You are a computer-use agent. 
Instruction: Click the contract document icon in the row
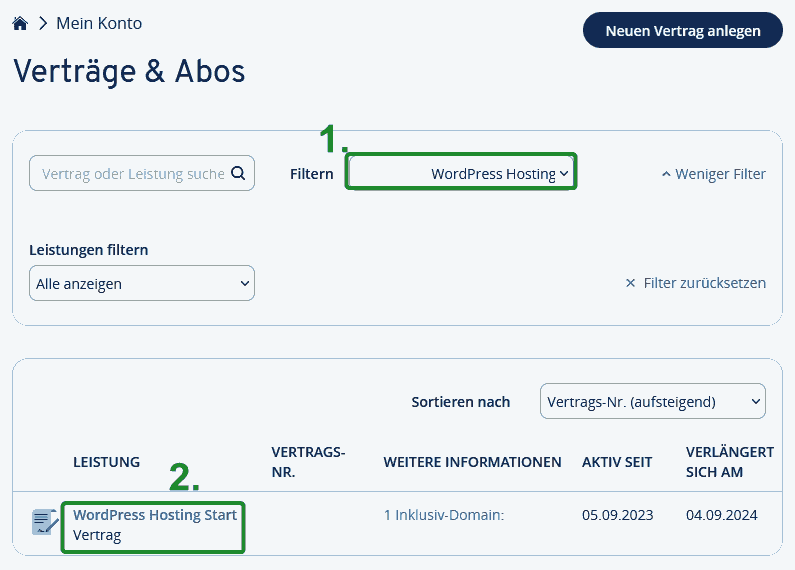tap(45, 522)
